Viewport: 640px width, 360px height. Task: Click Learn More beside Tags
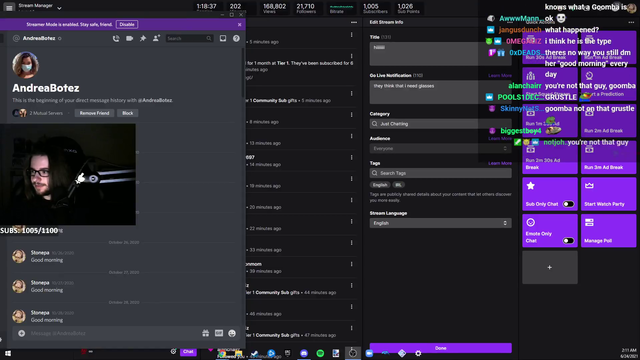tap(500, 163)
